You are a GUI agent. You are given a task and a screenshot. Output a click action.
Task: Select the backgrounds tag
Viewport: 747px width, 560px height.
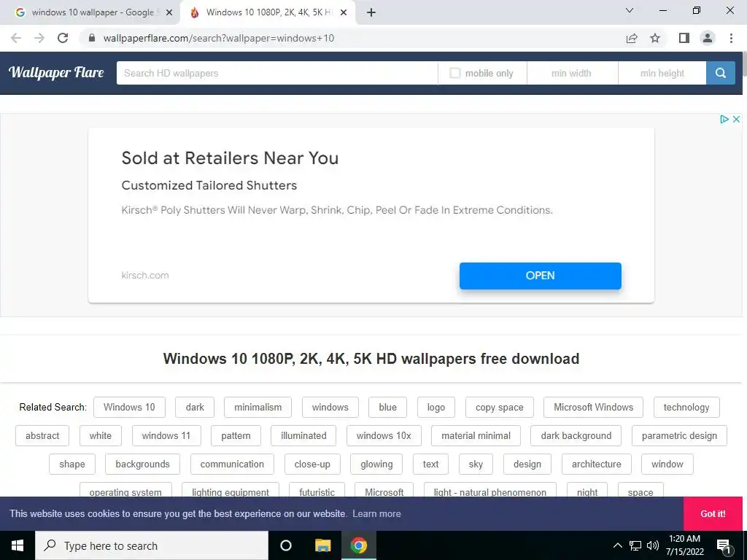tap(142, 464)
